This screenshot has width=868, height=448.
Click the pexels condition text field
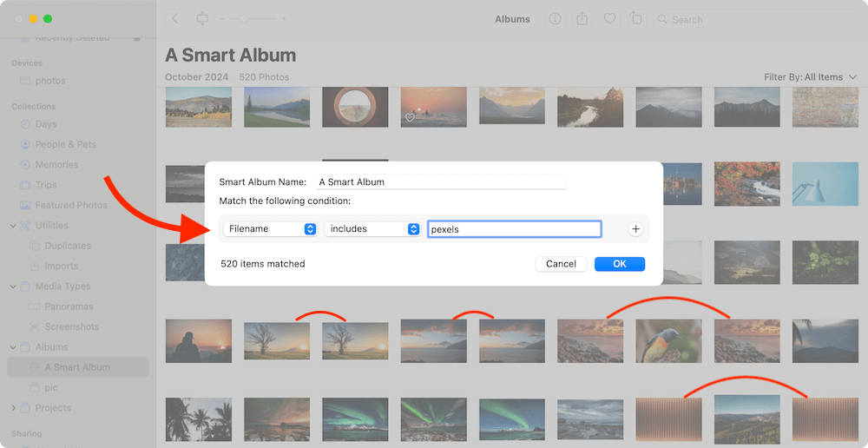pos(514,229)
